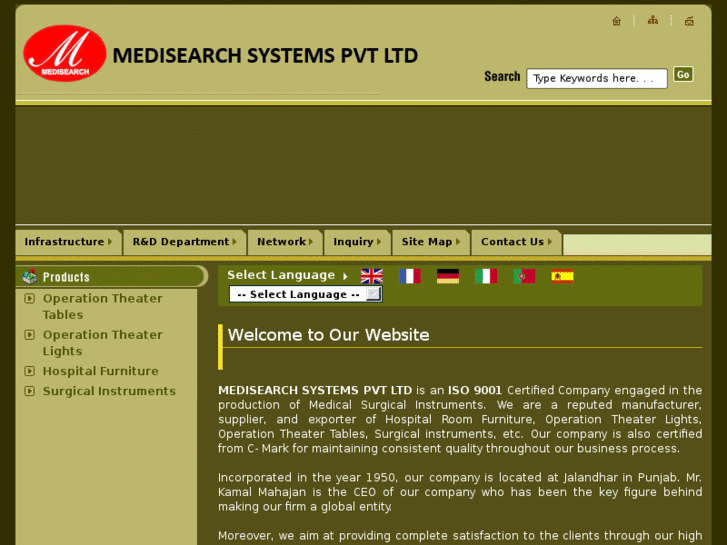The height and width of the screenshot is (545, 727).
Task: Open Surgical Instruments link
Action: coord(109,391)
